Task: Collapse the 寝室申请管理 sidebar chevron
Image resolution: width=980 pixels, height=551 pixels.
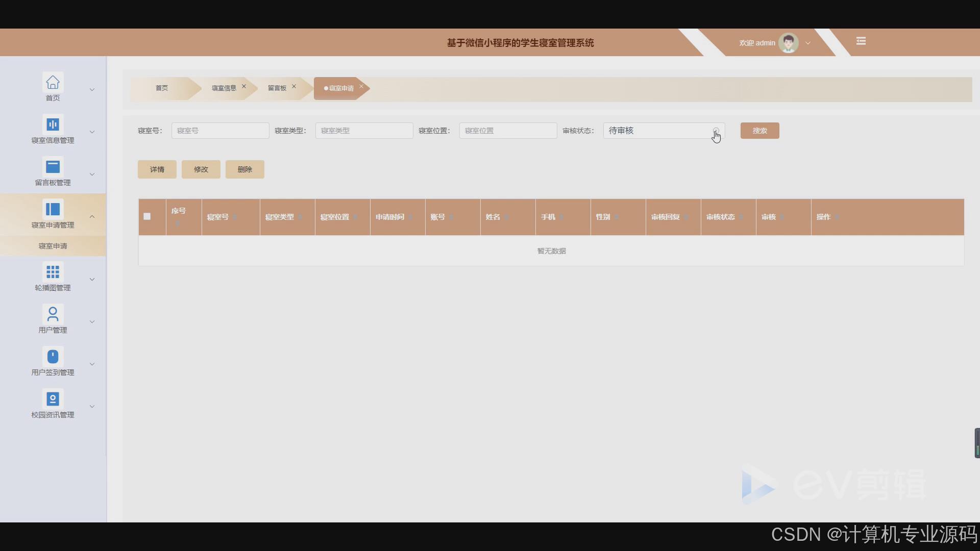Action: pos(92,217)
